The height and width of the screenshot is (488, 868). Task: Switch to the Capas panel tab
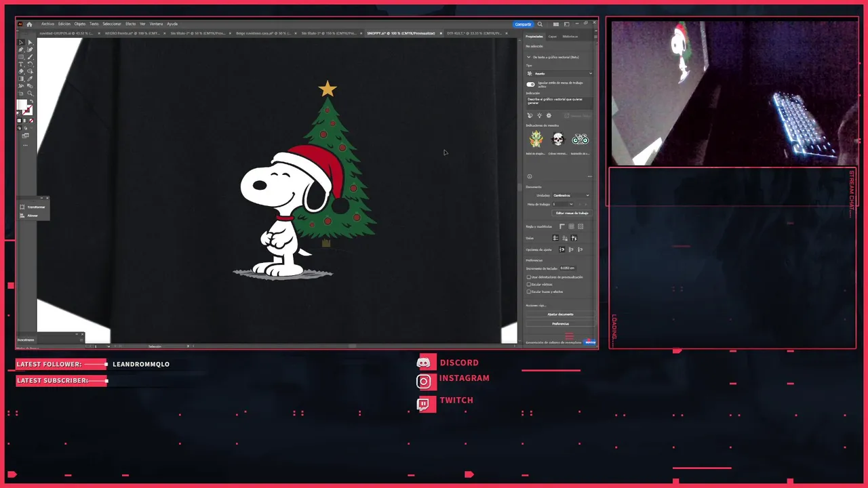coord(553,37)
